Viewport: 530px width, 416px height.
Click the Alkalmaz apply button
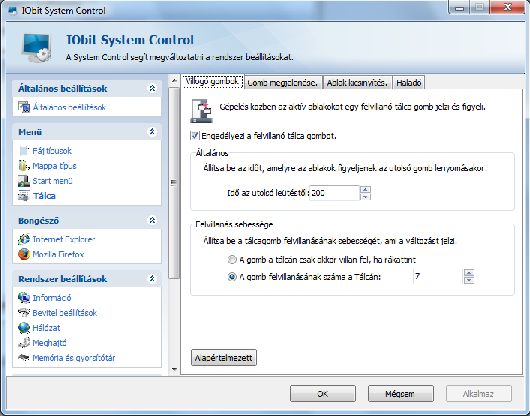pyautogui.click(x=479, y=394)
